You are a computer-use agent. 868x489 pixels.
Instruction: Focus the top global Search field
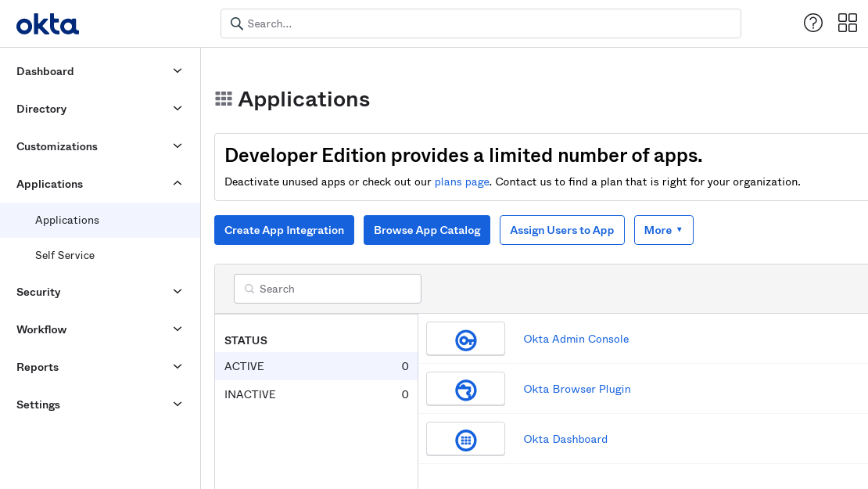pyautogui.click(x=480, y=23)
